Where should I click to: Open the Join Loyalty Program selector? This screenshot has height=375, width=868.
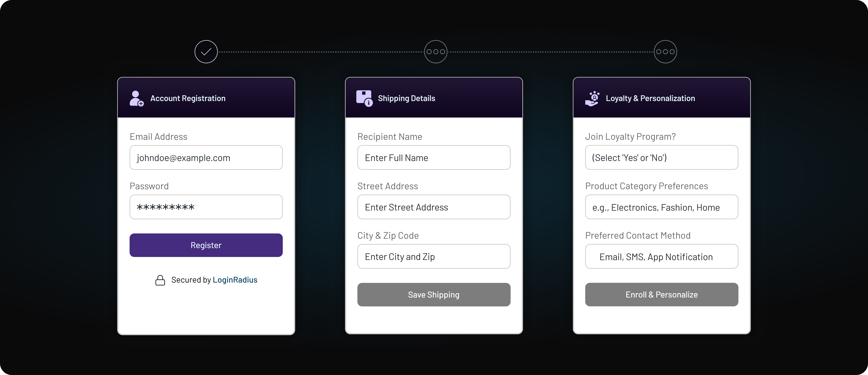point(661,157)
